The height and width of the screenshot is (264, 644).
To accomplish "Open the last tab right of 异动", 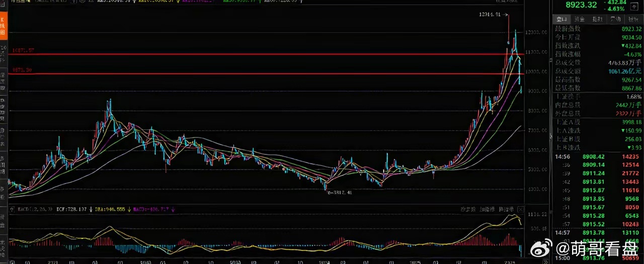I will tap(633, 19).
